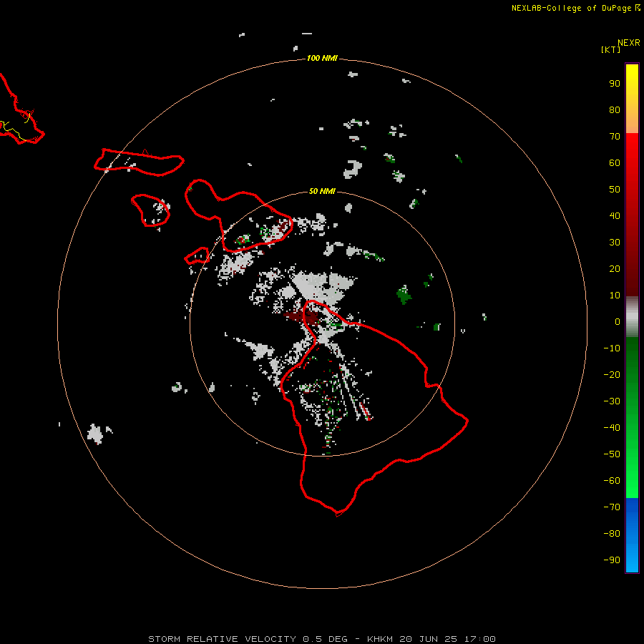Select the 100 NMI range ring label
The height and width of the screenshot is (644, 644).
point(322,58)
